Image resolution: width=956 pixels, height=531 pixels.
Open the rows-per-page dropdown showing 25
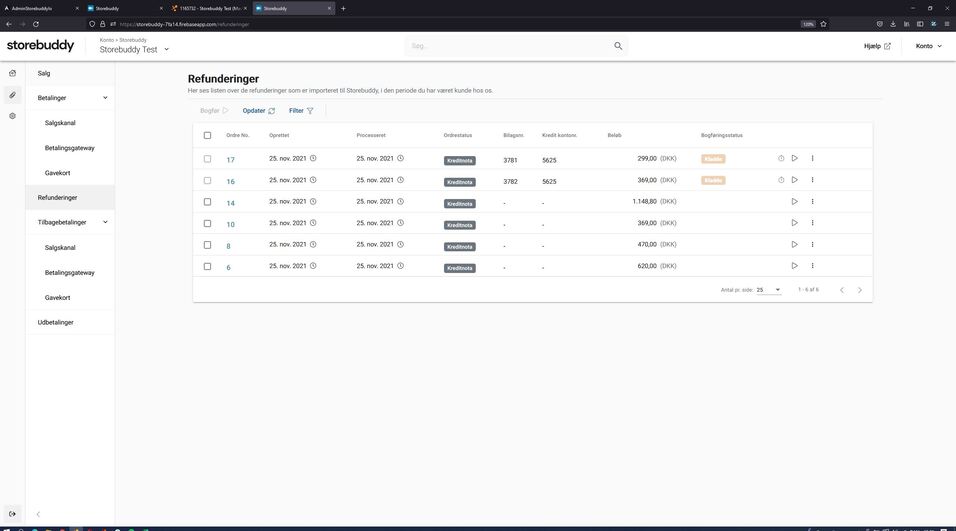coord(768,290)
